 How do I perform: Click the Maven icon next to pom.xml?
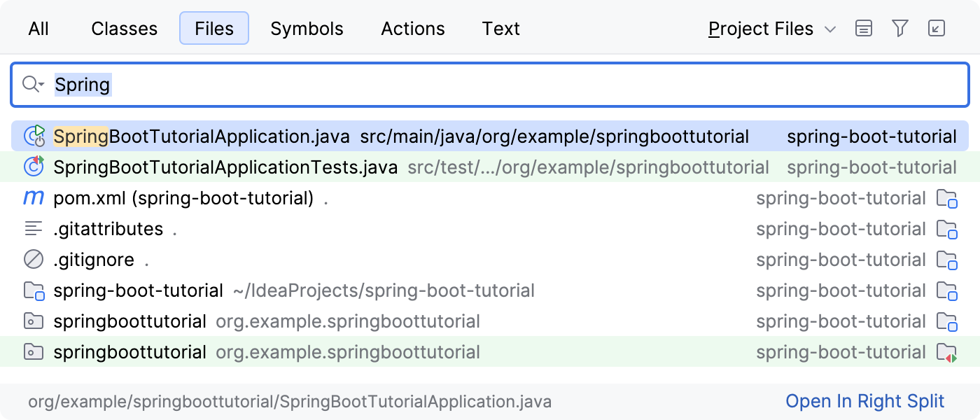pos(32,198)
